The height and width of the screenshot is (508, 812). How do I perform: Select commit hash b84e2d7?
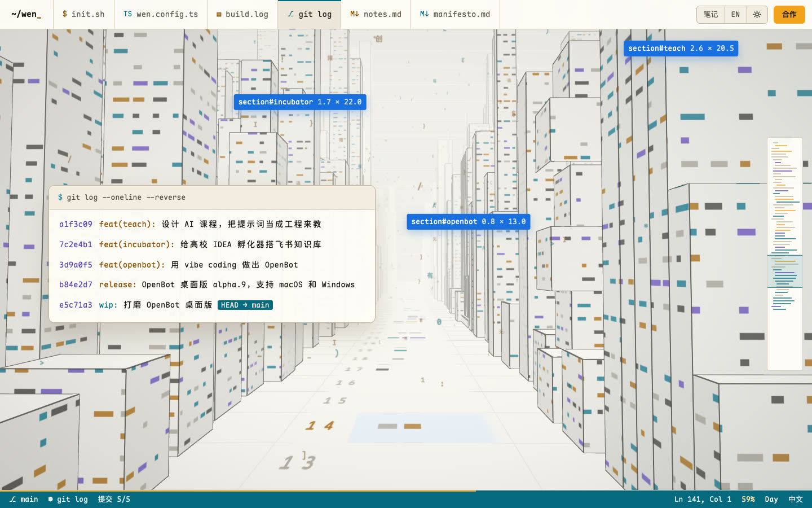click(x=76, y=284)
